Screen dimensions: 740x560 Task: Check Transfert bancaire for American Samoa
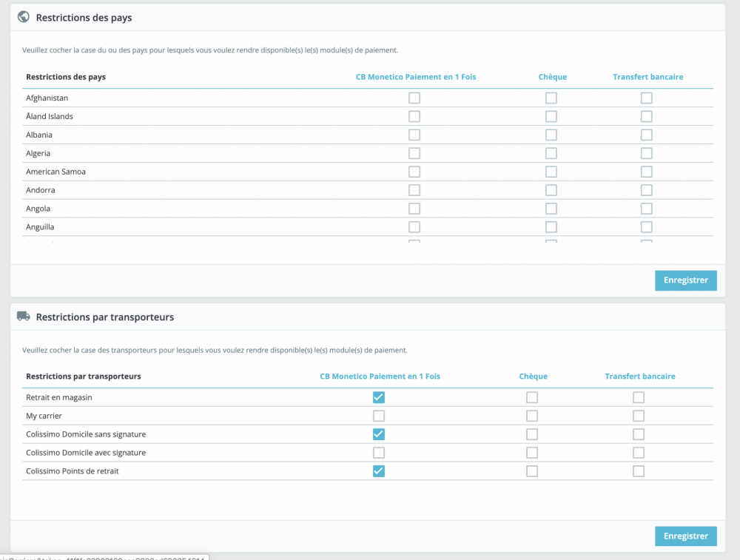(x=647, y=172)
